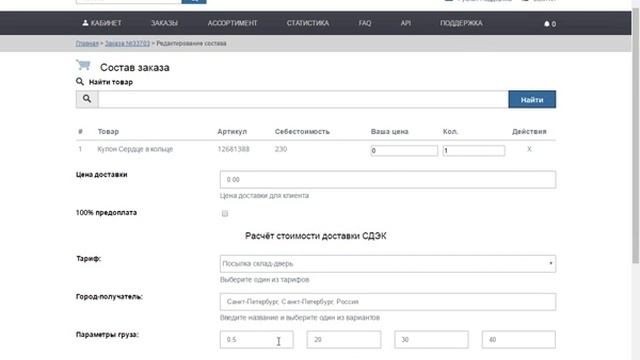Click the shopping cart icon by Состав заказа
640x360 pixels.
pyautogui.click(x=83, y=65)
